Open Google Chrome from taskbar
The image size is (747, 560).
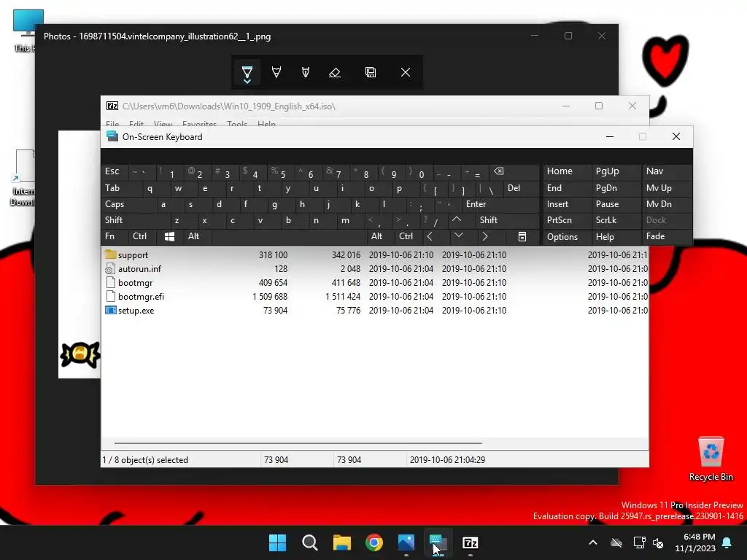tap(374, 542)
